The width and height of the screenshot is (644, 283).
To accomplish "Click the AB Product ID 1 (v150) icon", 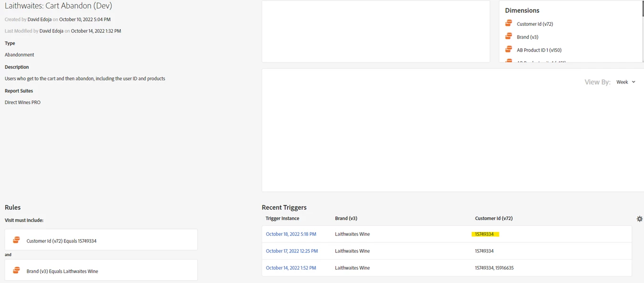I will click(x=509, y=50).
